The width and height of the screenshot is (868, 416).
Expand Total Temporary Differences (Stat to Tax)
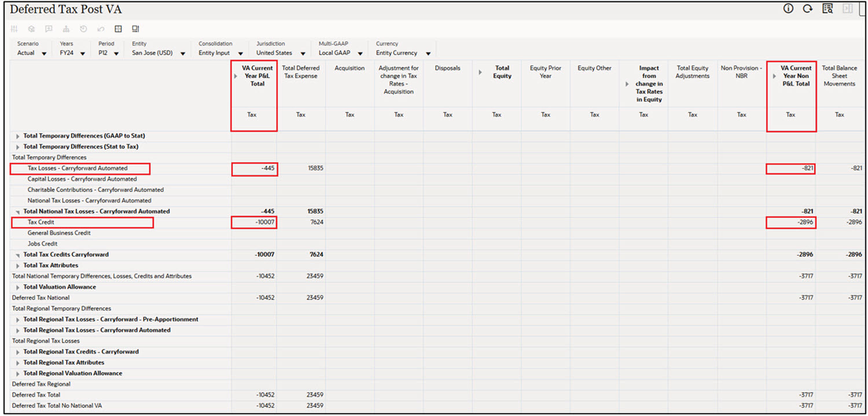[18, 147]
